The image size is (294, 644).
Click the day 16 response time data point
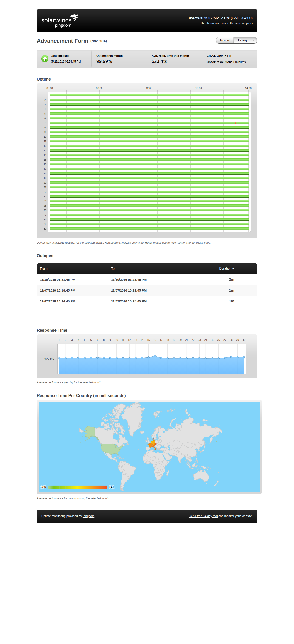tap(155, 356)
